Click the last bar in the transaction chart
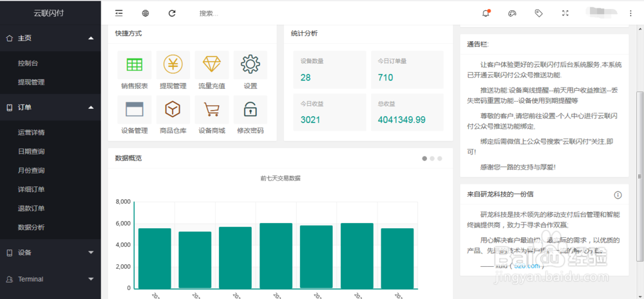 tap(397, 258)
